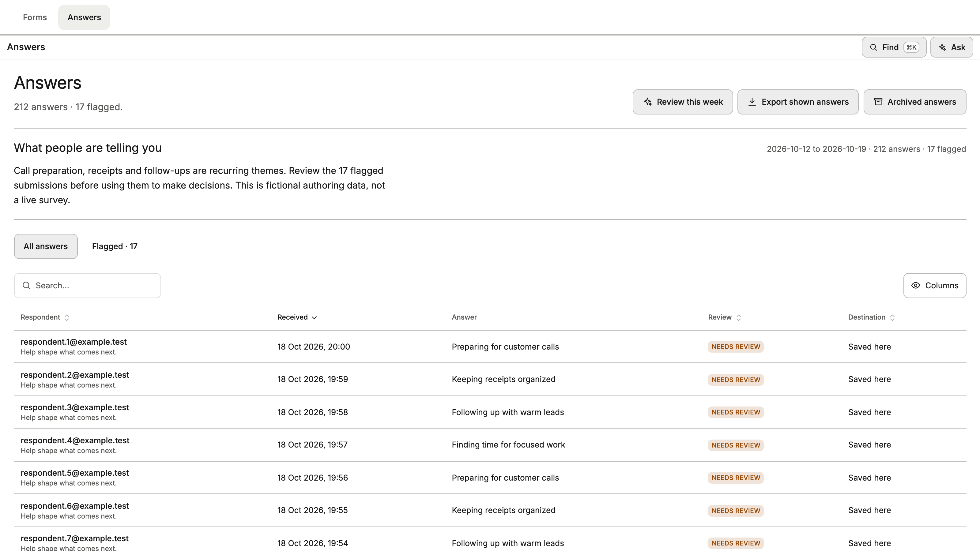The width and height of the screenshot is (980, 551).
Task: Sort by Respondent column arrows
Action: (x=66, y=317)
